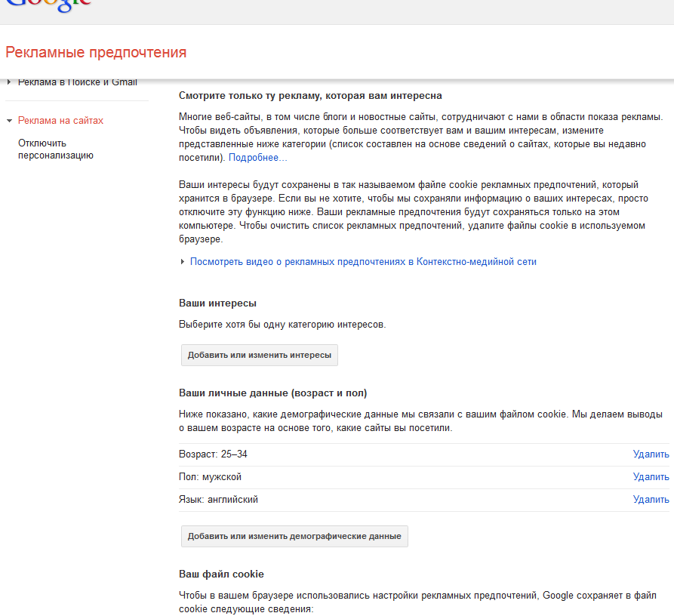The width and height of the screenshot is (674, 616).
Task: Open Реклама в Поиске и Gmail section
Action: coord(77,82)
